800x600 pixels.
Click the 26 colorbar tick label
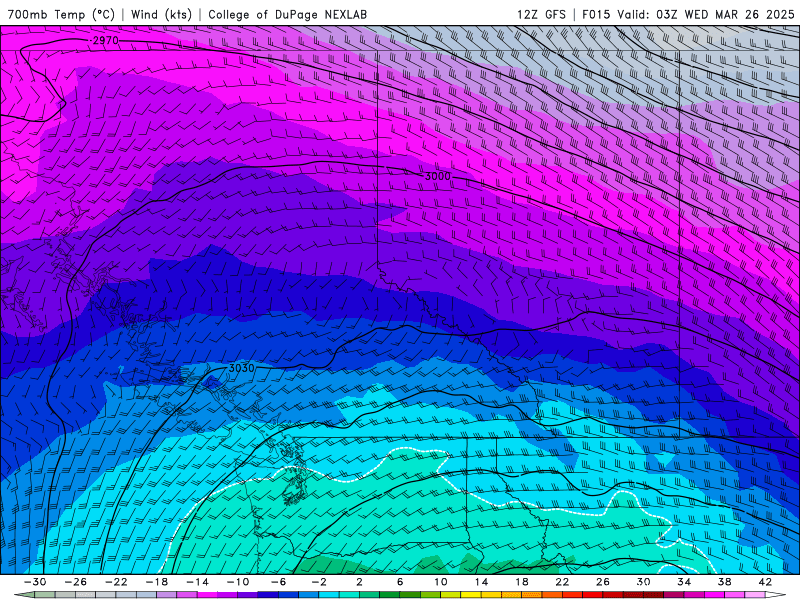tap(603, 582)
